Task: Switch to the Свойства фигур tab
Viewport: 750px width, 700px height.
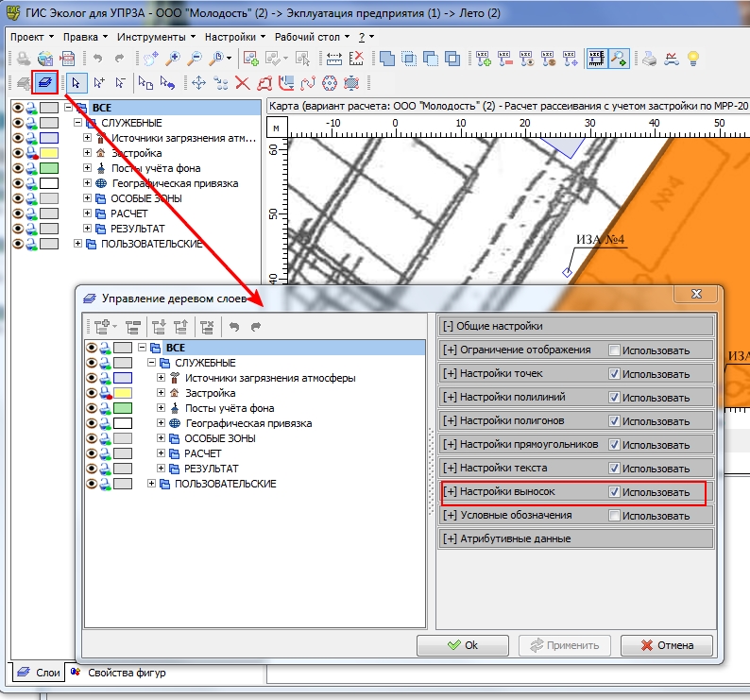Action: [119, 673]
